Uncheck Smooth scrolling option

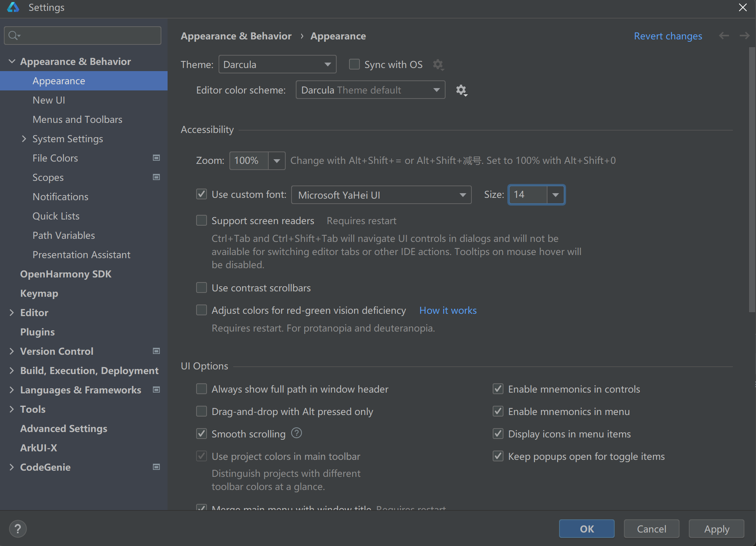[202, 434]
